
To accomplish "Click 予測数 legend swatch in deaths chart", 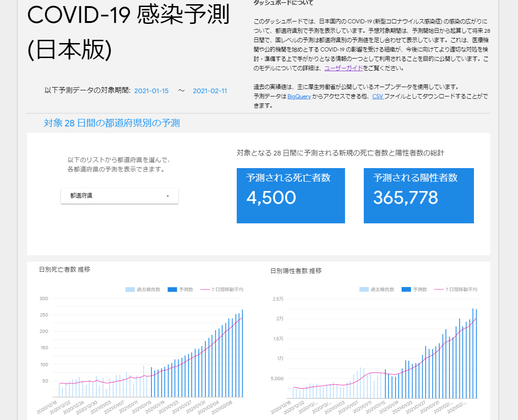I will point(172,289).
